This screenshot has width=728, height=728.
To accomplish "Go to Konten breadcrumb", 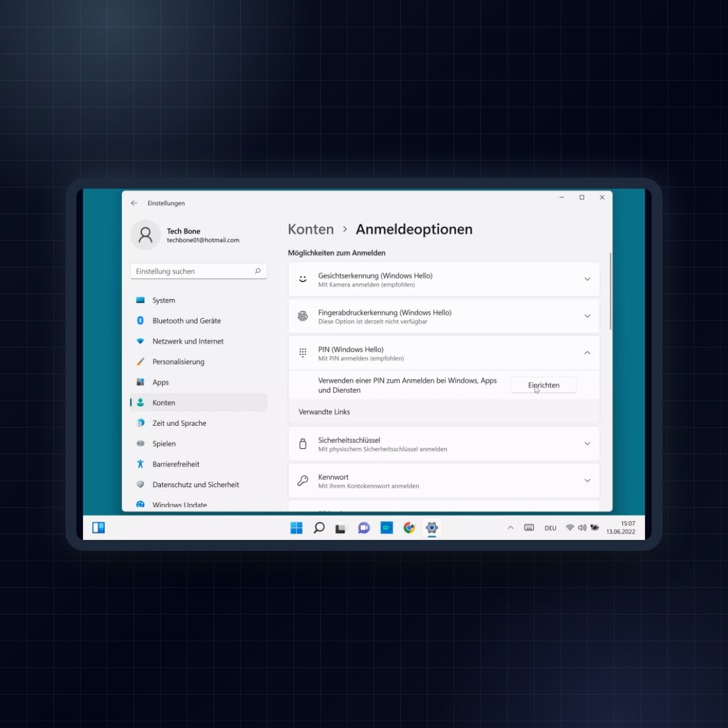I will (311, 229).
